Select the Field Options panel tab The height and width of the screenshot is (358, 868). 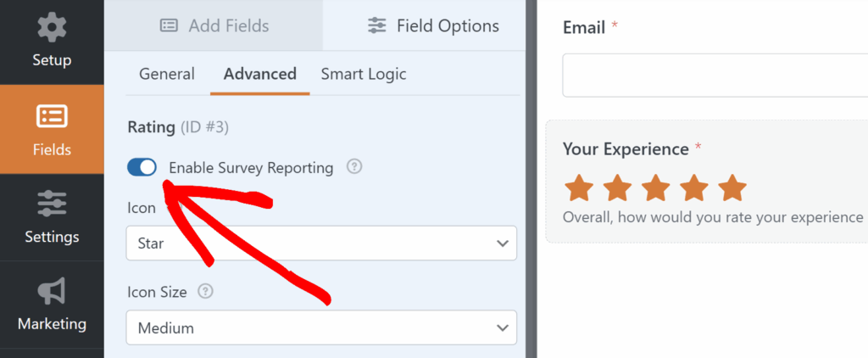click(433, 25)
